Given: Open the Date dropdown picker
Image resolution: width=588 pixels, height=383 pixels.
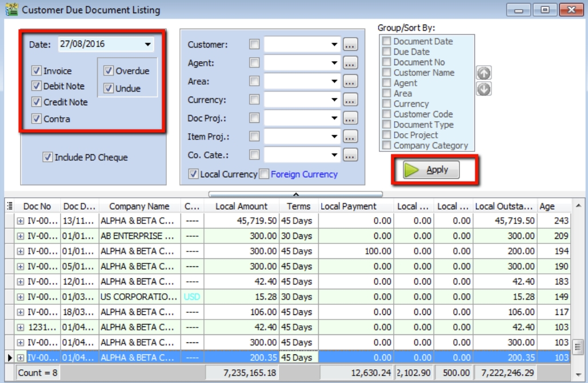Looking at the screenshot, I should pyautogui.click(x=148, y=44).
